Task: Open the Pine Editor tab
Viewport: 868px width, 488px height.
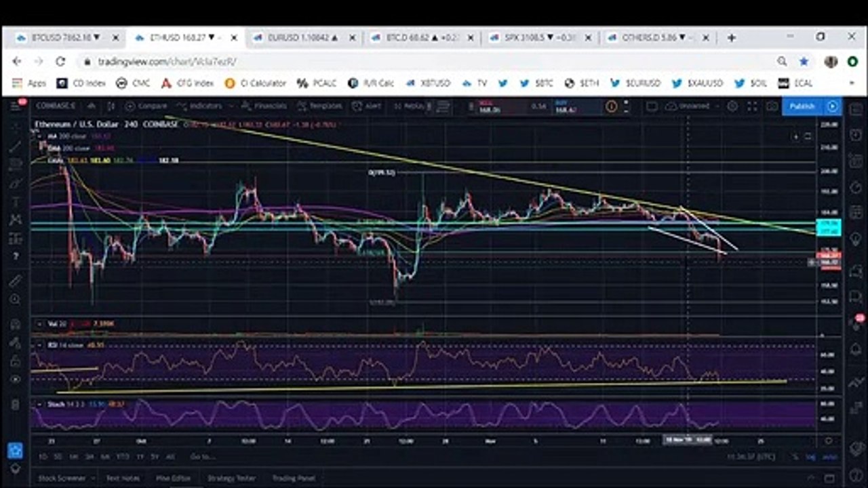Action: tap(174, 478)
